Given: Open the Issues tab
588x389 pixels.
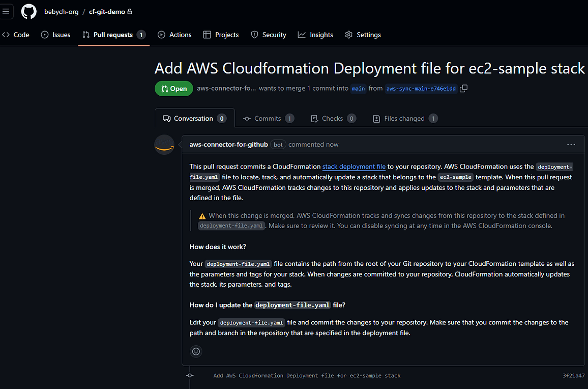Looking at the screenshot, I should tap(55, 35).
